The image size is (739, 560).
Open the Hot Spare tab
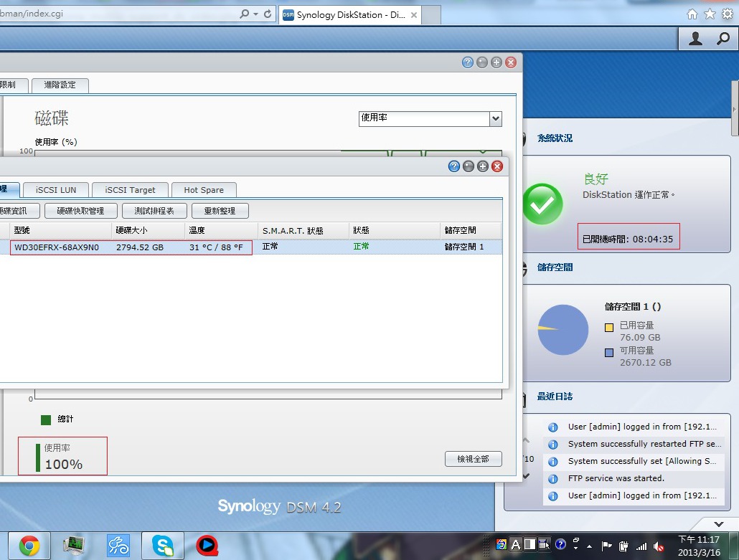click(204, 190)
